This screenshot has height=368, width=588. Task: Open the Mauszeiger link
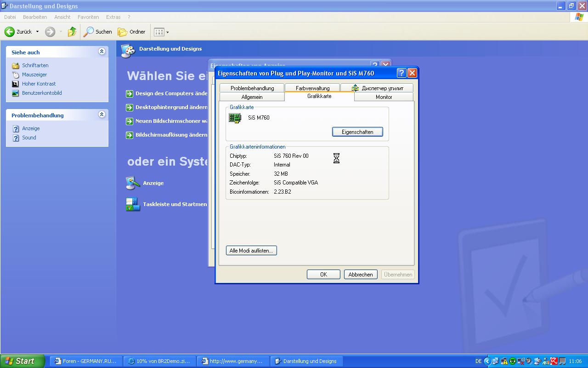(34, 75)
